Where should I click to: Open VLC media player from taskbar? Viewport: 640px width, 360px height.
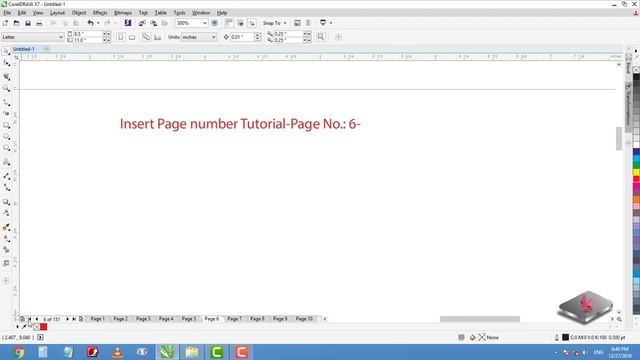click(x=118, y=352)
